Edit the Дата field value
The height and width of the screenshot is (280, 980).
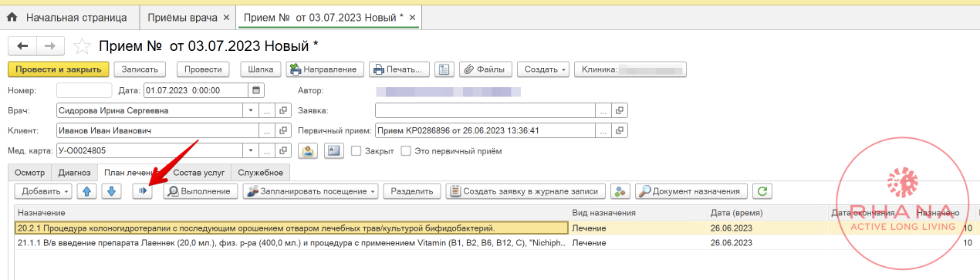[x=196, y=90]
